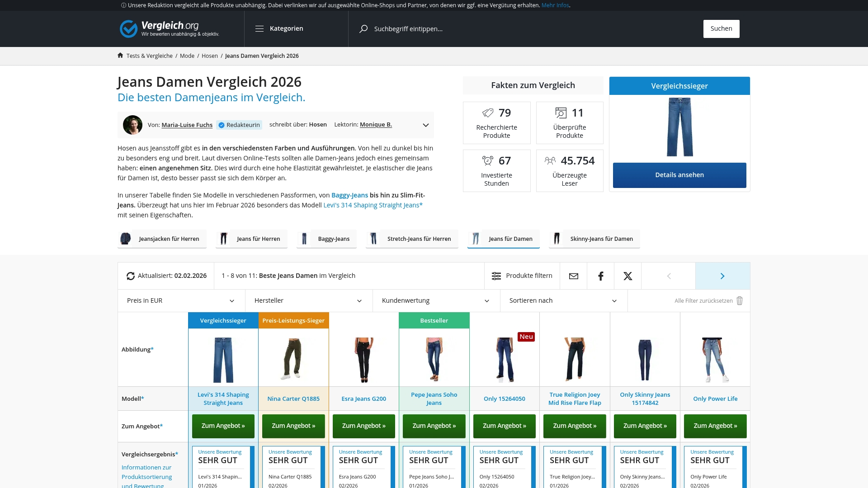Image resolution: width=868 pixels, height=488 pixels.
Task: Open Levi's 314 Shaping Straight Jeans text link
Action: (373, 205)
